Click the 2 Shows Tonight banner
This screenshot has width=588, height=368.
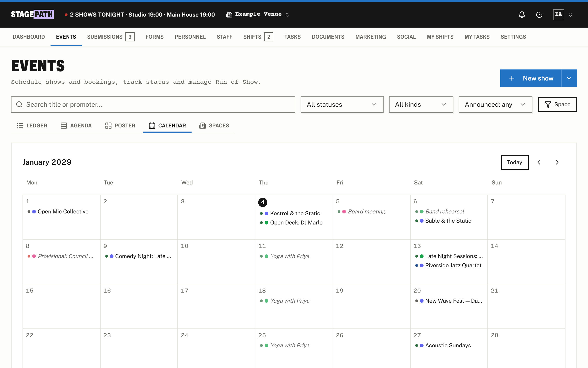[140, 14]
